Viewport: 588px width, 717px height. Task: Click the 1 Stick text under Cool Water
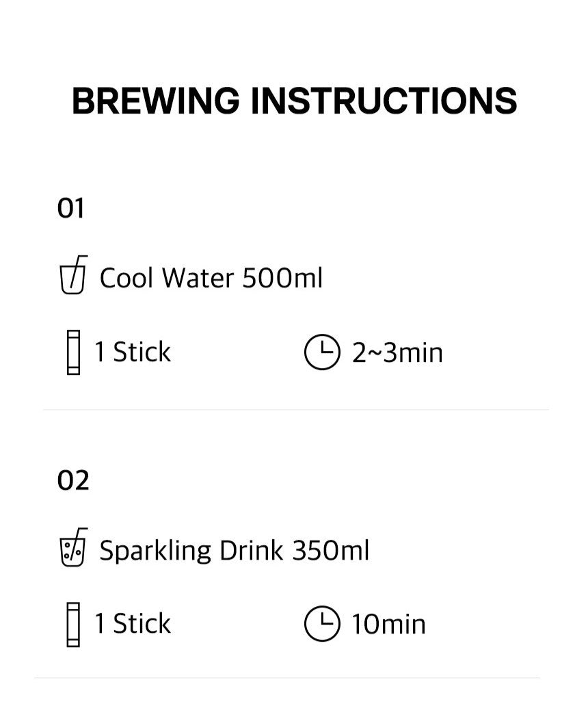tap(133, 352)
